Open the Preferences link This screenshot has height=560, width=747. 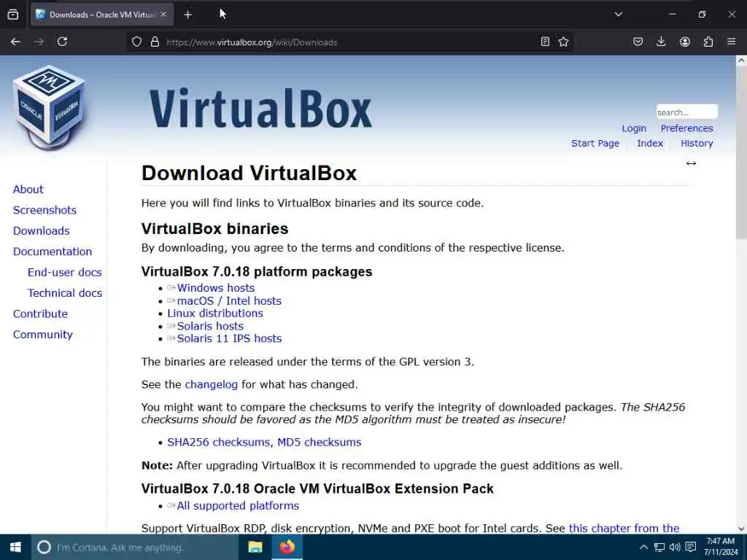tap(686, 128)
